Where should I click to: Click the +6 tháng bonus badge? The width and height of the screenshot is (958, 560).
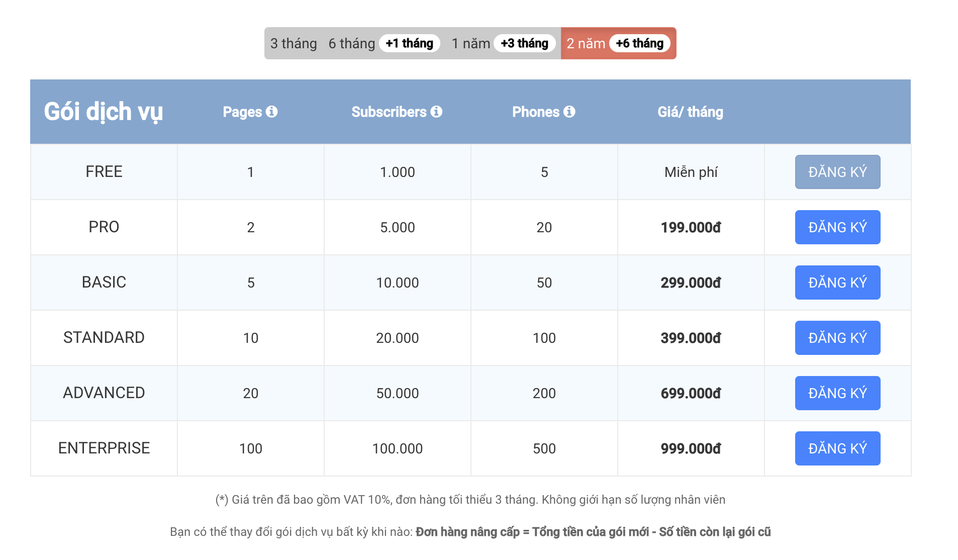tap(640, 43)
